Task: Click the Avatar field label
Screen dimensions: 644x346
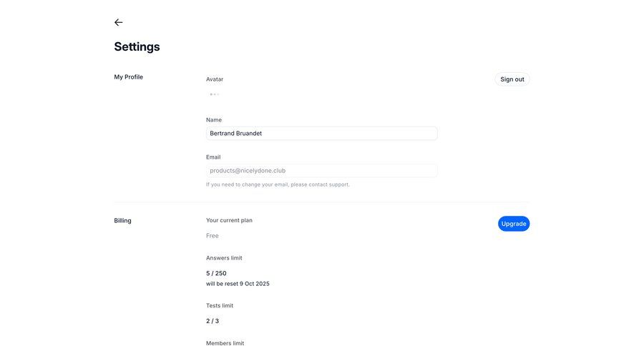Action: click(x=215, y=79)
